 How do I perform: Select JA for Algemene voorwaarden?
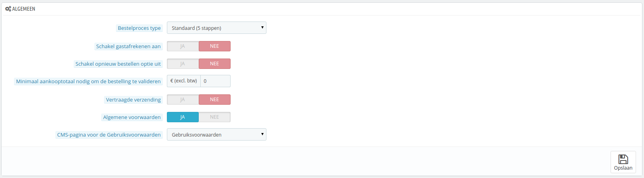[x=183, y=117]
